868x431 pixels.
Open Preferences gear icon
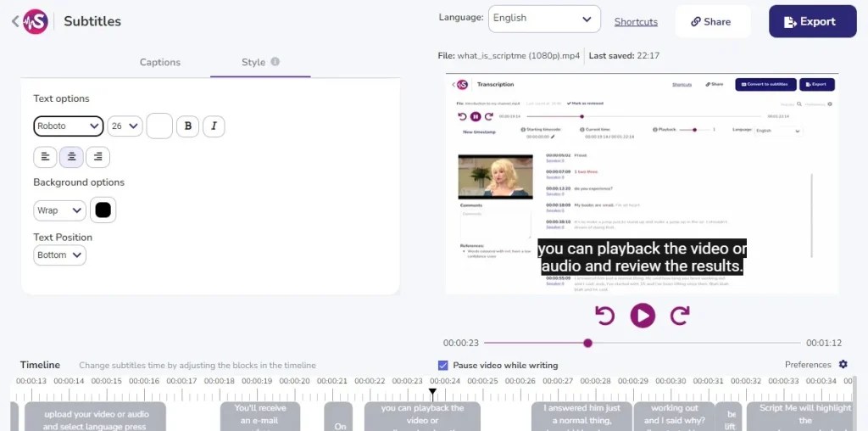click(843, 364)
